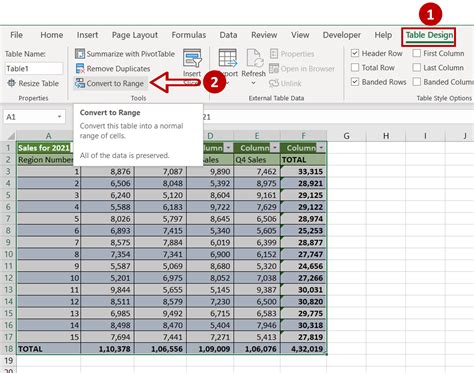
Task: Select cell with value 7,271
Action: pos(210,337)
